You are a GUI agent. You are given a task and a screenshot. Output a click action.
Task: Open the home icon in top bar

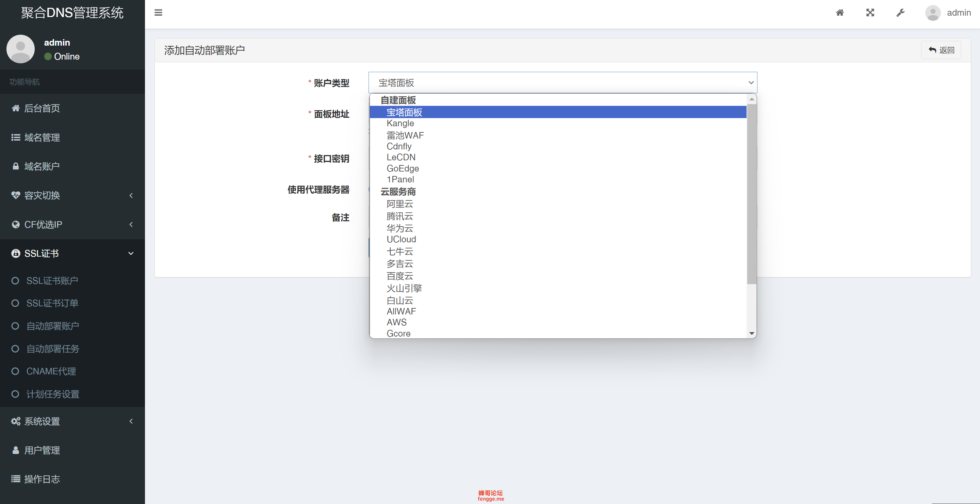click(839, 13)
